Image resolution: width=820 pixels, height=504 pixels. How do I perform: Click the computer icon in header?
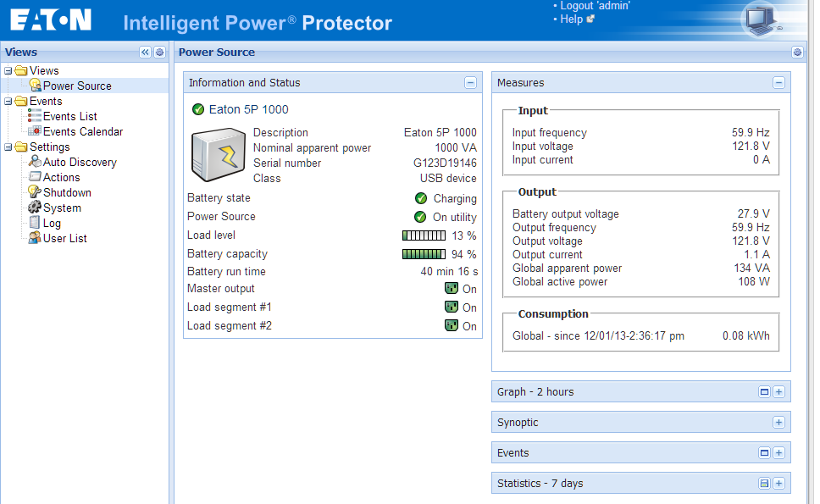click(761, 19)
